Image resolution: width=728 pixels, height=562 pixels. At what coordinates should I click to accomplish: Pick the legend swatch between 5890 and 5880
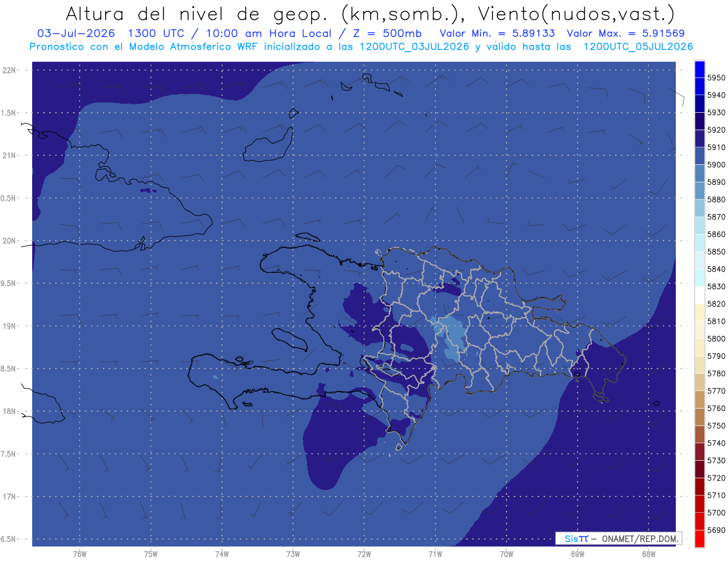coord(699,190)
